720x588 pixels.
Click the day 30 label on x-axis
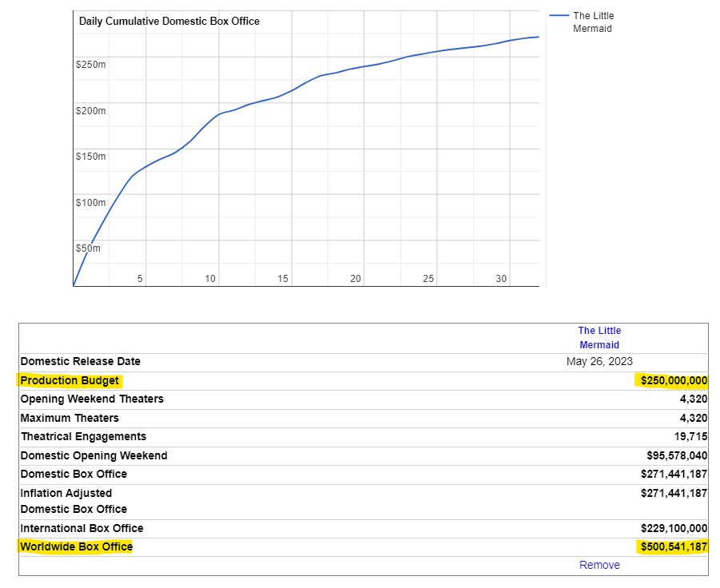[501, 279]
